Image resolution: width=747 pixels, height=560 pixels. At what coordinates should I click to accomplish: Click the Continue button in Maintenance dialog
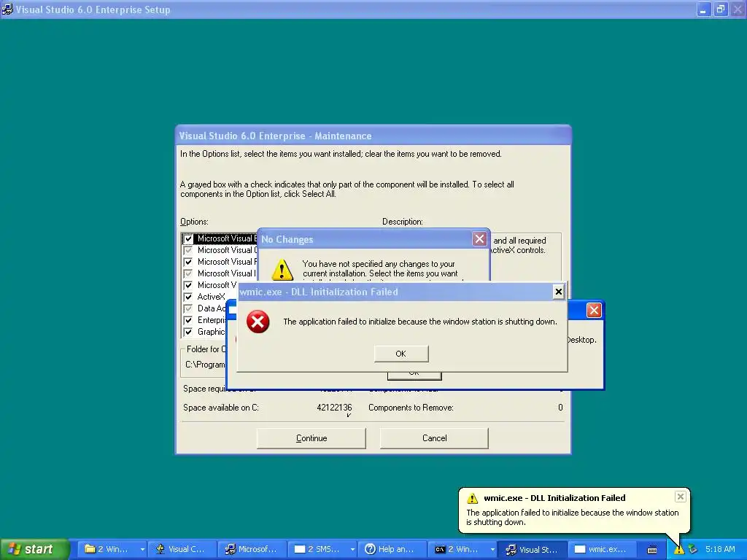[311, 438]
